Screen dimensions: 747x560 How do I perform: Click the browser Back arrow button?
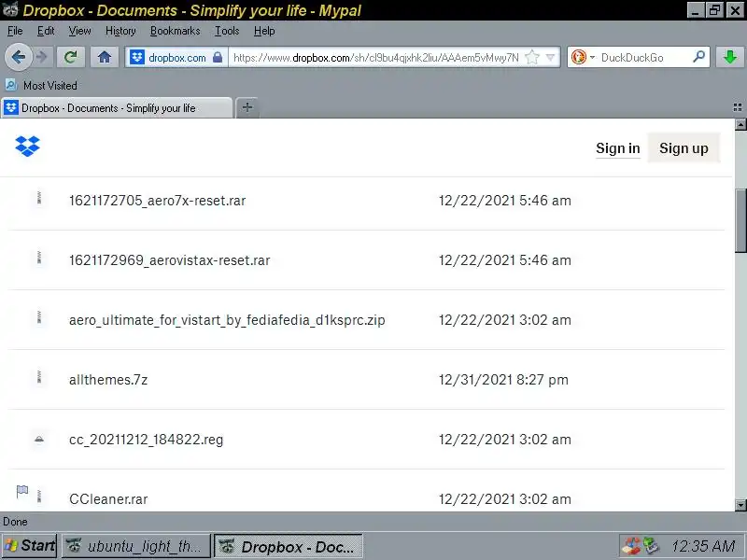(18, 58)
